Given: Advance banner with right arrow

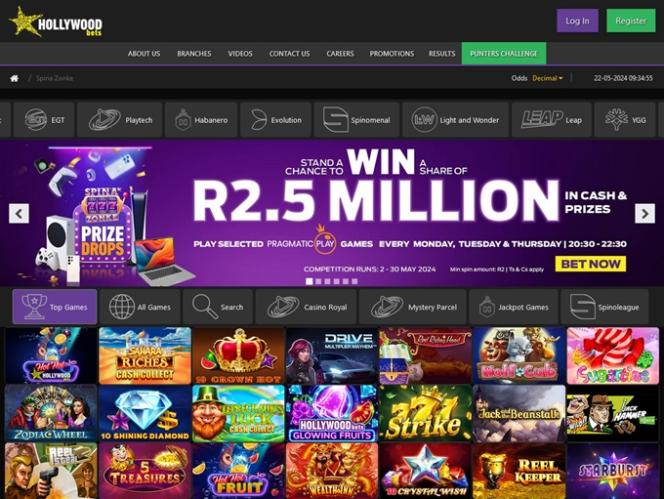Looking at the screenshot, I should click(645, 213).
